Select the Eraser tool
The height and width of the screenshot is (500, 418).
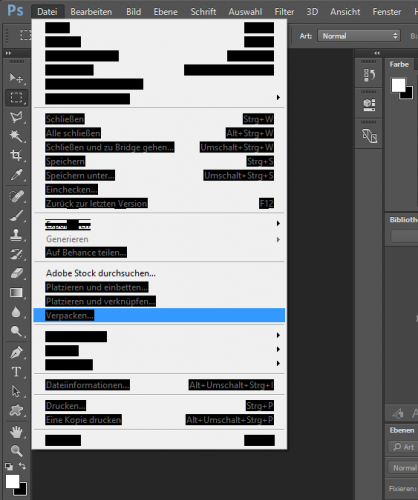pyautogui.click(x=16, y=274)
